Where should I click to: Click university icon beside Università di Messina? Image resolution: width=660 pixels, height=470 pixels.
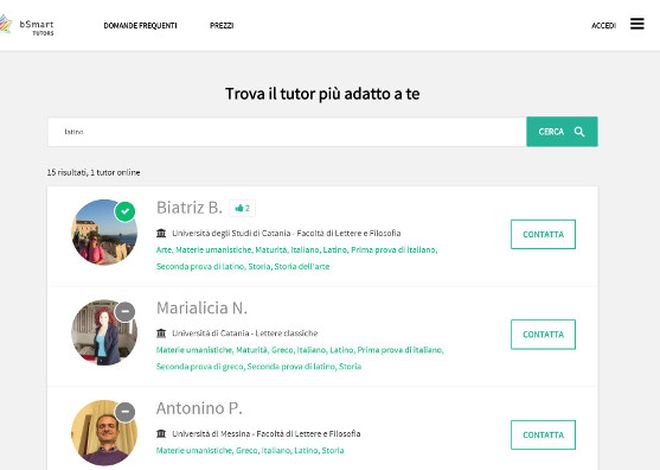pos(161,433)
